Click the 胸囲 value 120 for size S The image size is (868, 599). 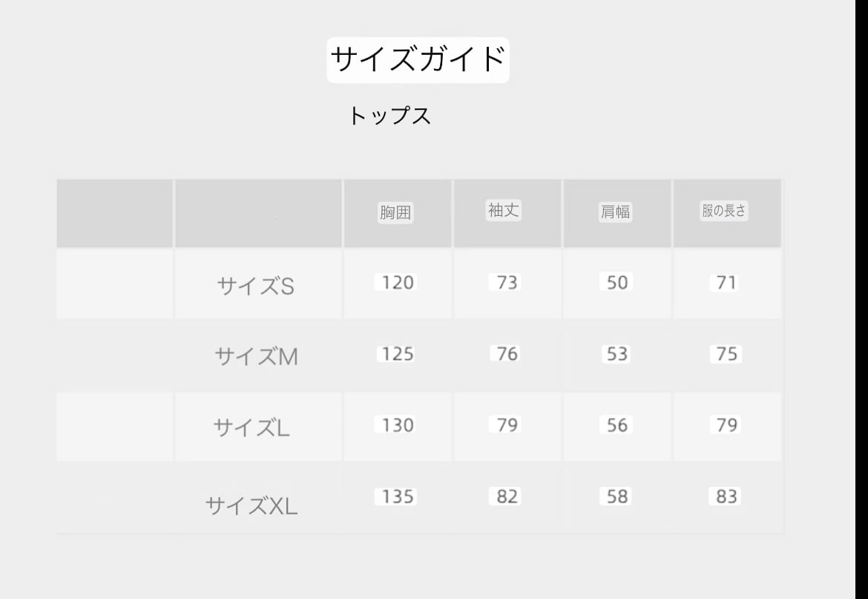[x=398, y=283]
